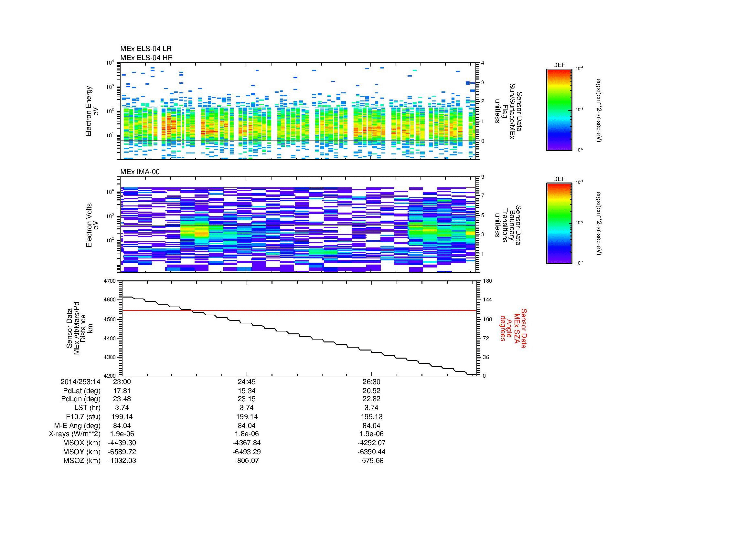The height and width of the screenshot is (534, 756).
Task: Click X-rays value 1.8e-06
Action: coord(247,434)
